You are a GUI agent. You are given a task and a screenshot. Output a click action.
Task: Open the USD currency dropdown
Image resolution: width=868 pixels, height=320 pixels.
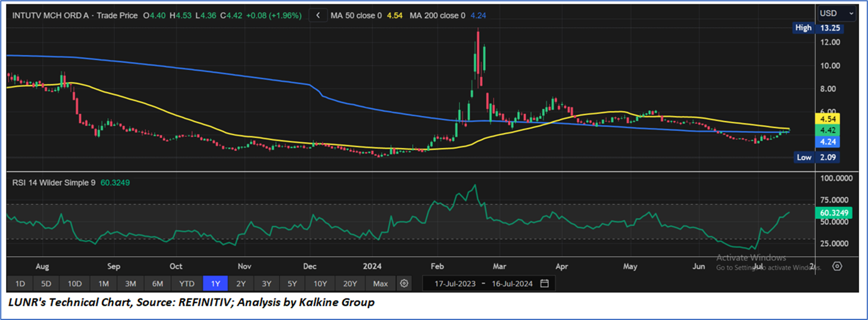pyautogui.click(x=836, y=13)
